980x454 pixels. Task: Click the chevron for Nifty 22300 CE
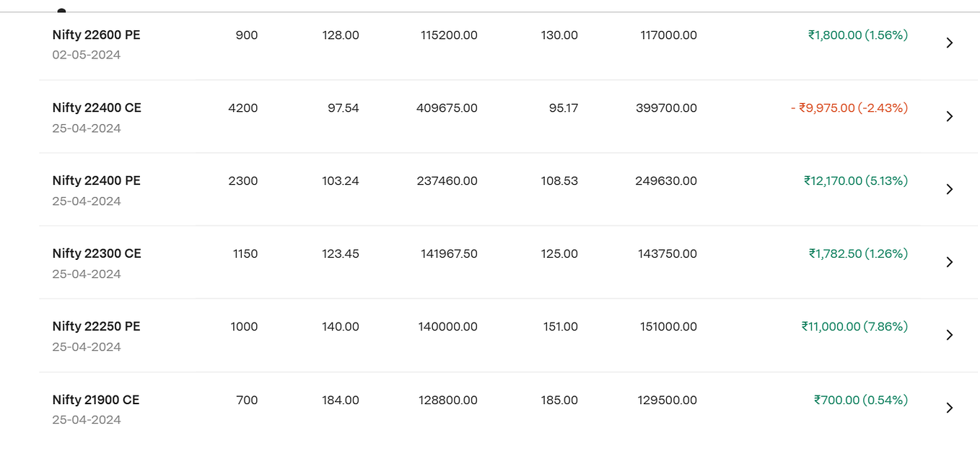tap(950, 261)
